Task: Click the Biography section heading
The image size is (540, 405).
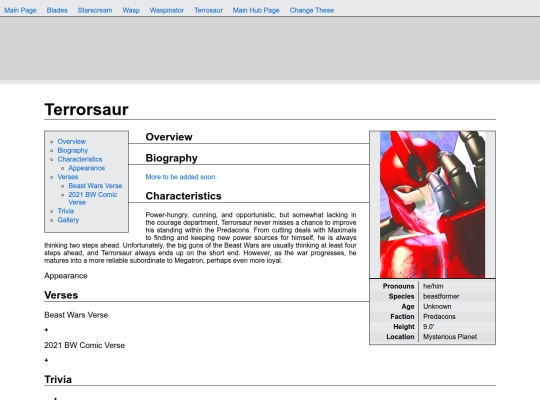Action: tap(172, 158)
